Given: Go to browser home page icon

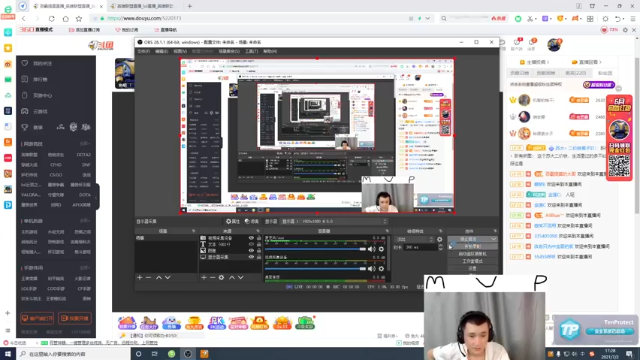Looking at the screenshot, I should point(65,18).
